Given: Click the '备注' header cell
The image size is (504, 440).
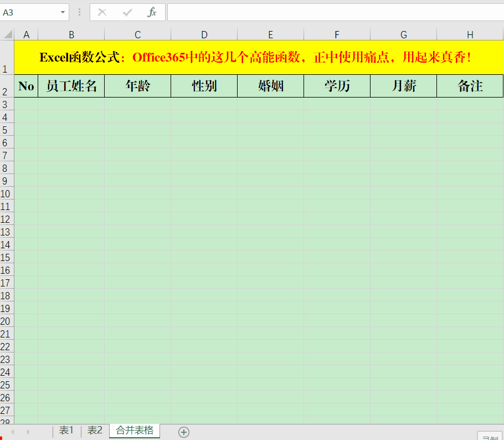Looking at the screenshot, I should click(470, 86).
